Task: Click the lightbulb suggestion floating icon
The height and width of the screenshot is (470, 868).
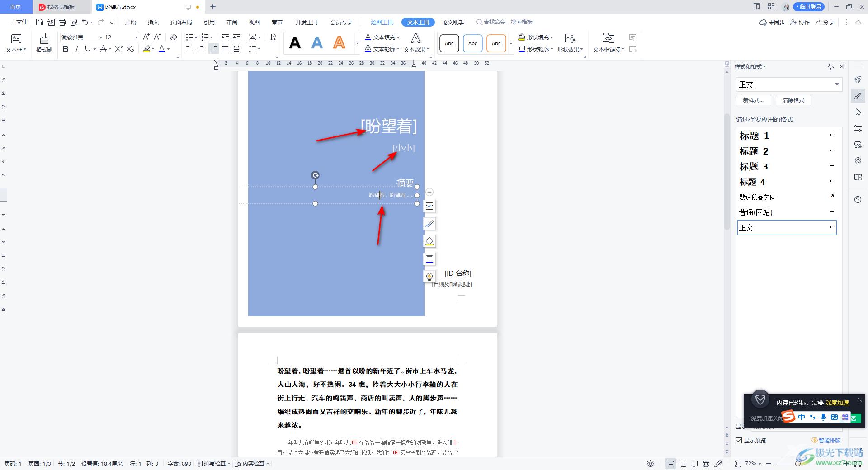Action: 429,277
